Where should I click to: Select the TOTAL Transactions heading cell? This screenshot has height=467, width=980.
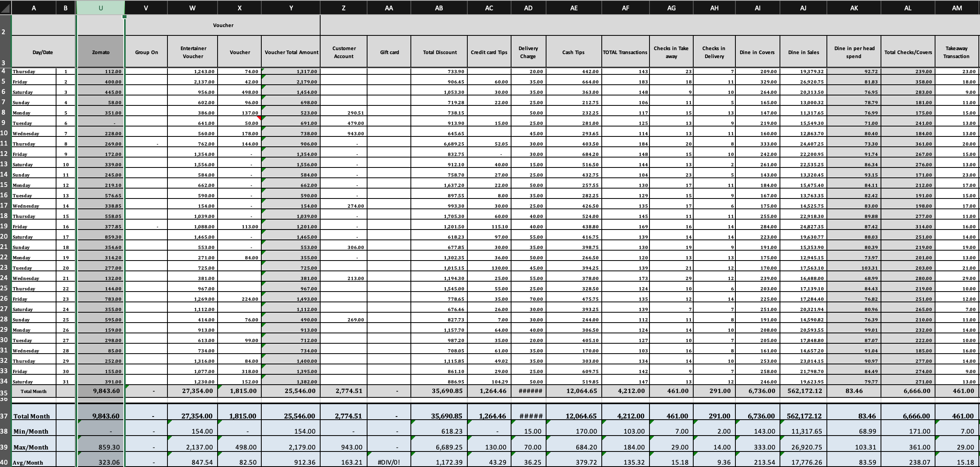tap(625, 52)
